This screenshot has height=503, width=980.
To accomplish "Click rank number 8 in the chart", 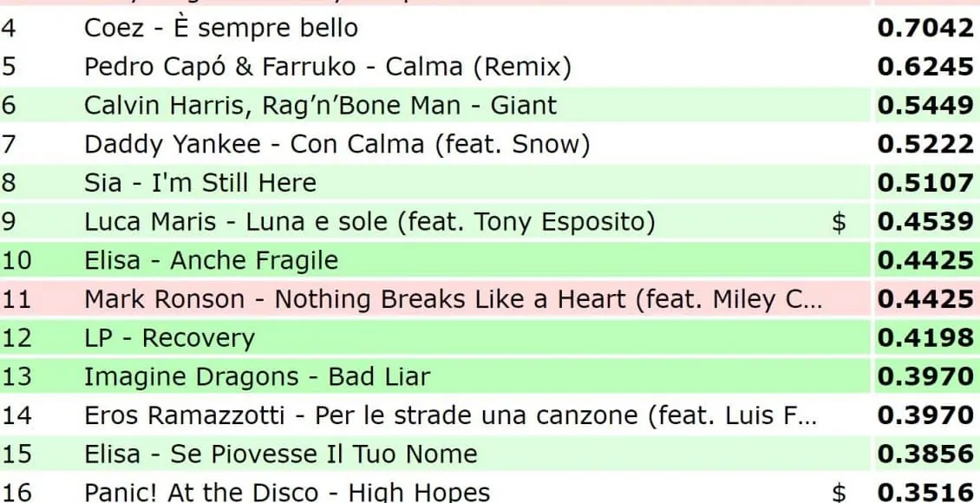I will pos(9,183).
